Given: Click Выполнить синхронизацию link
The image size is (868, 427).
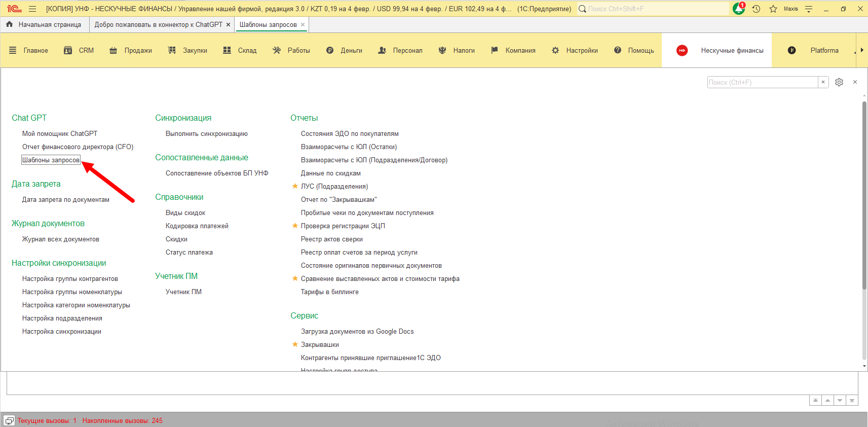Looking at the screenshot, I should coord(206,133).
